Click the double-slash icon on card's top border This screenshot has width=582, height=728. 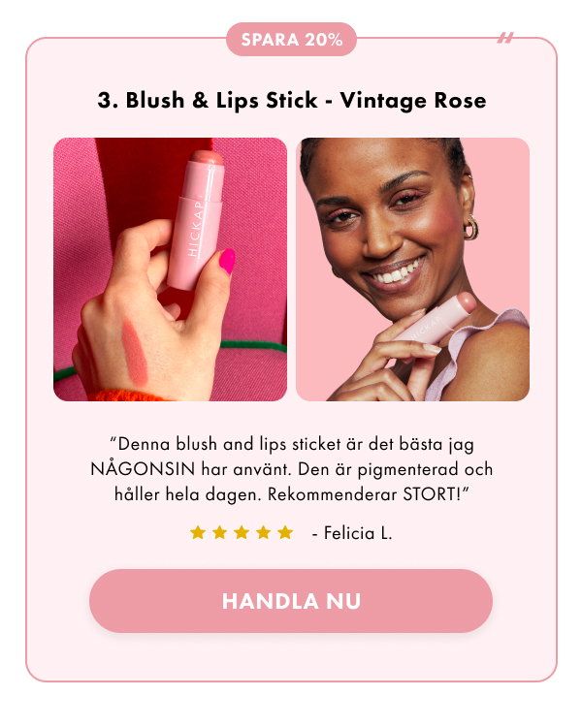point(505,38)
